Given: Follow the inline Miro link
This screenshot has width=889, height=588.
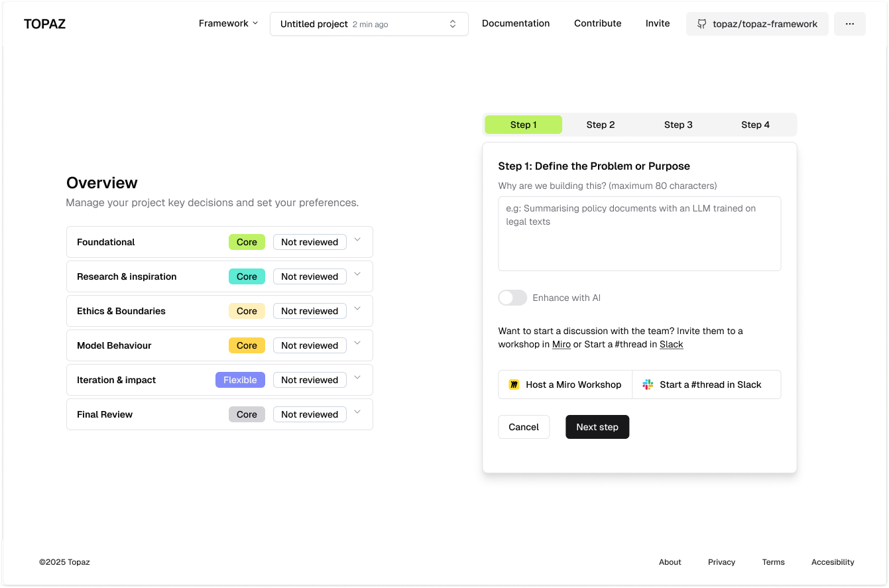Looking at the screenshot, I should pyautogui.click(x=561, y=345).
